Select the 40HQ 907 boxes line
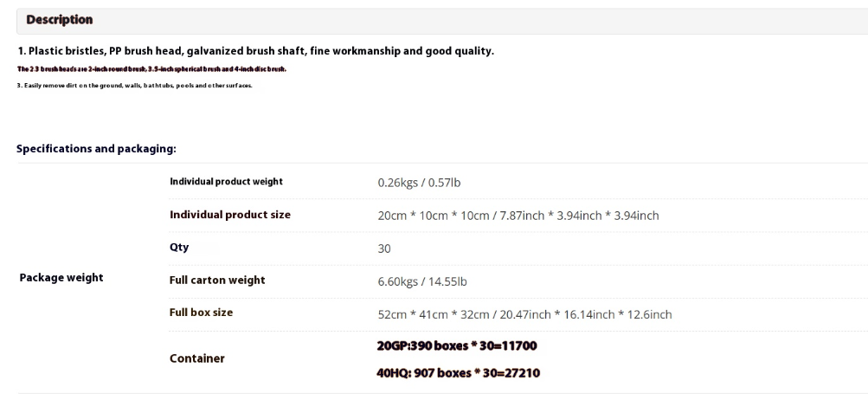 pos(459,372)
